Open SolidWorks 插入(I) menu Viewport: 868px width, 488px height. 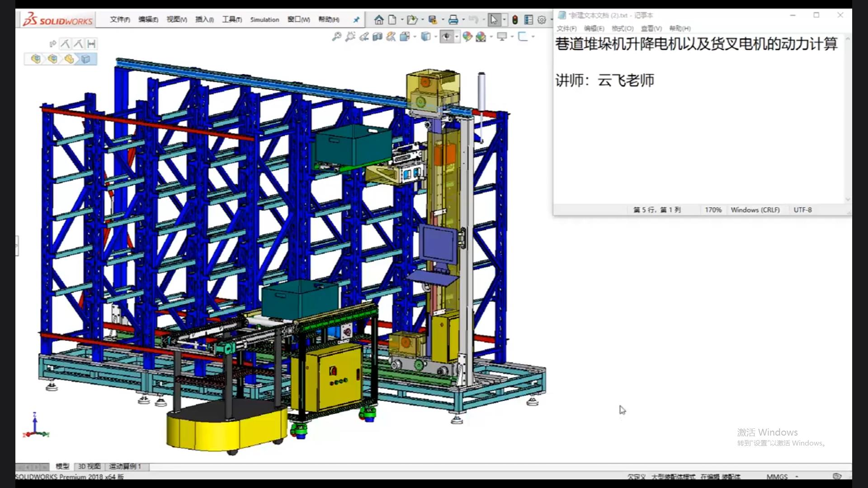[x=204, y=20]
